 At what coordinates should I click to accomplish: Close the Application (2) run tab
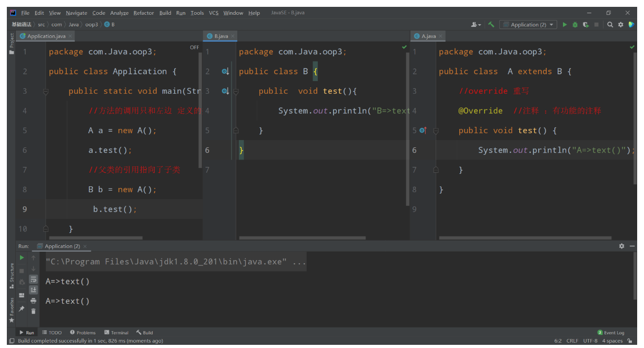(85, 246)
